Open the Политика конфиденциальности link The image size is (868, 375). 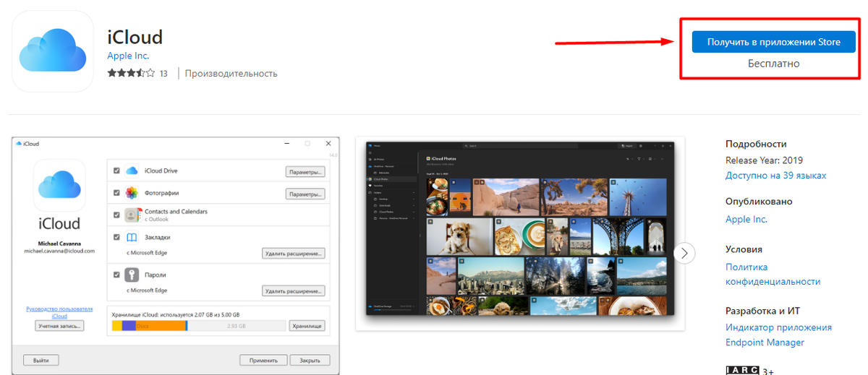click(773, 275)
